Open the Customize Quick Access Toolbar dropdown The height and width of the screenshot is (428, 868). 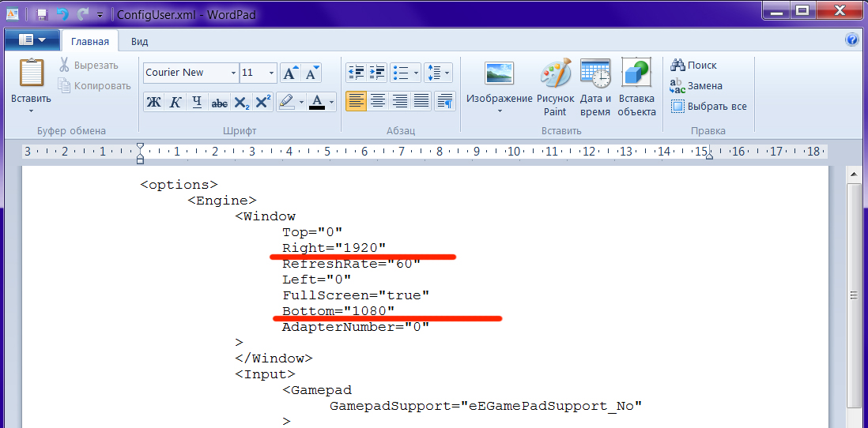click(x=100, y=15)
